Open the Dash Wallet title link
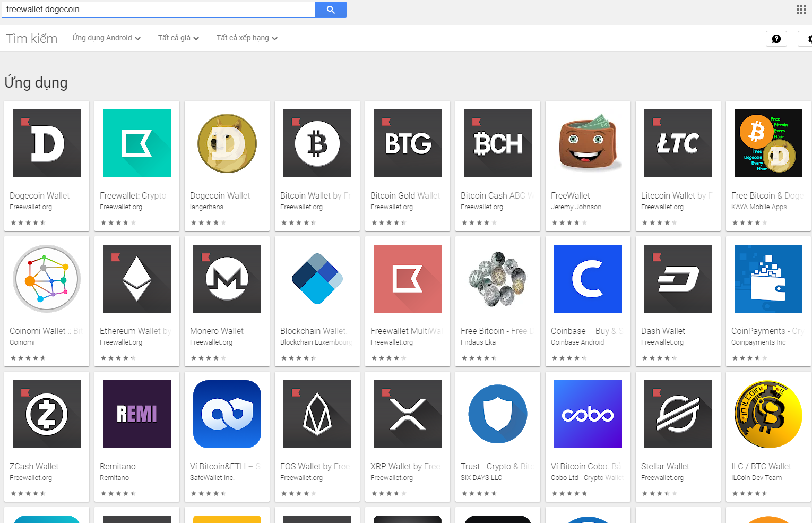Image resolution: width=812 pixels, height=523 pixels. pyautogui.click(x=663, y=331)
